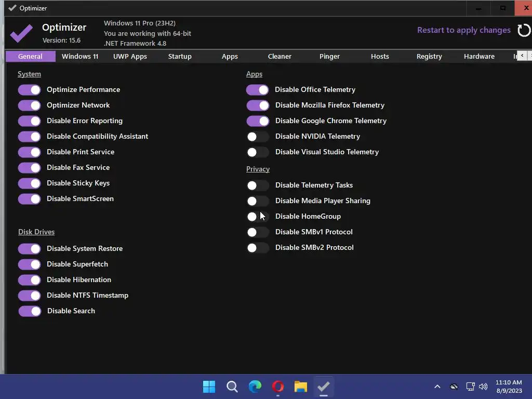
Task: Switch to the Hosts tab
Action: (380, 56)
